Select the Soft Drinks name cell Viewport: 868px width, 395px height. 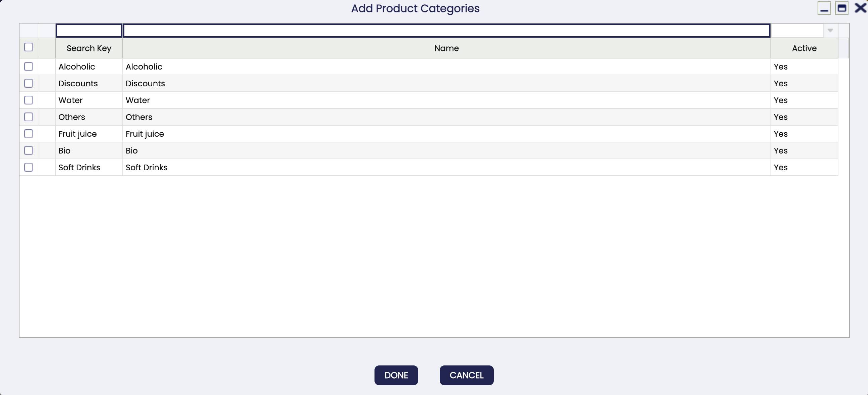(446, 167)
